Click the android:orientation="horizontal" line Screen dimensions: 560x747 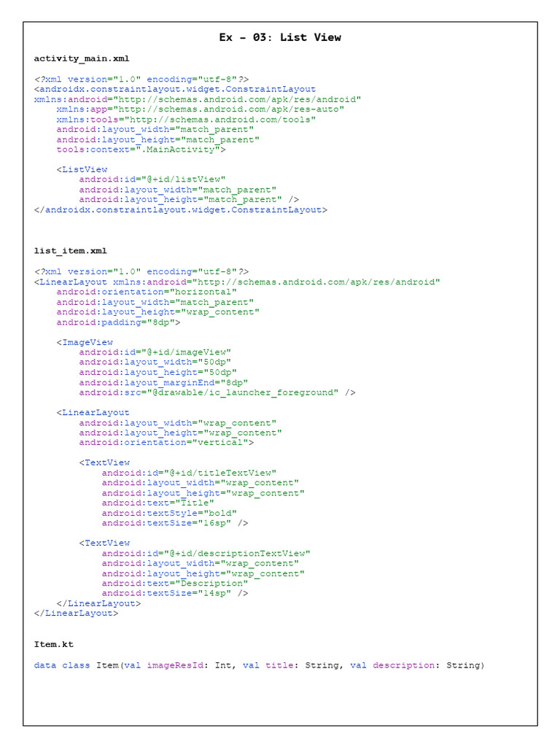(x=147, y=292)
